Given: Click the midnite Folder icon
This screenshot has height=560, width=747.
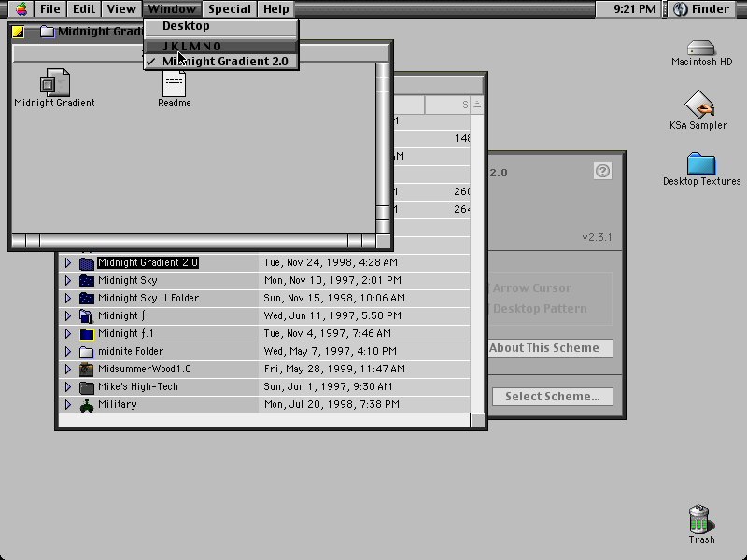Looking at the screenshot, I should tap(86, 352).
